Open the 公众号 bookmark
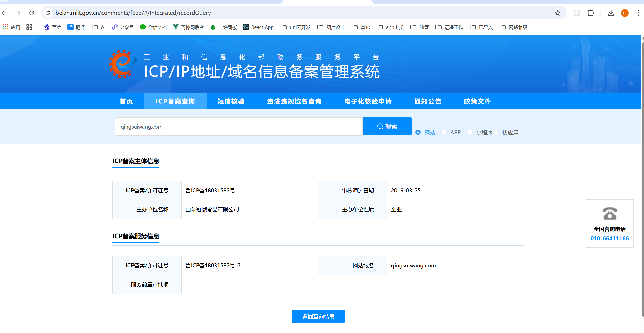The image size is (644, 333). (x=123, y=27)
